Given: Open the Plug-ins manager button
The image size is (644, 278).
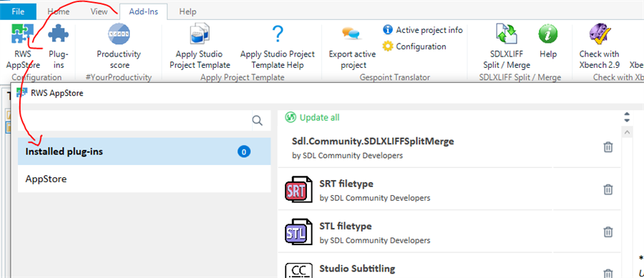Looking at the screenshot, I should pyautogui.click(x=59, y=46).
